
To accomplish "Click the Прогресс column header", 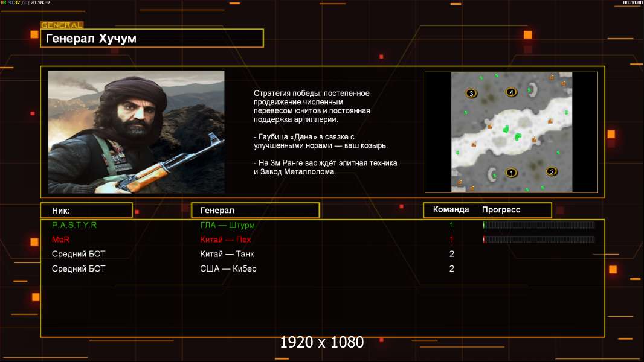I will (x=501, y=209).
